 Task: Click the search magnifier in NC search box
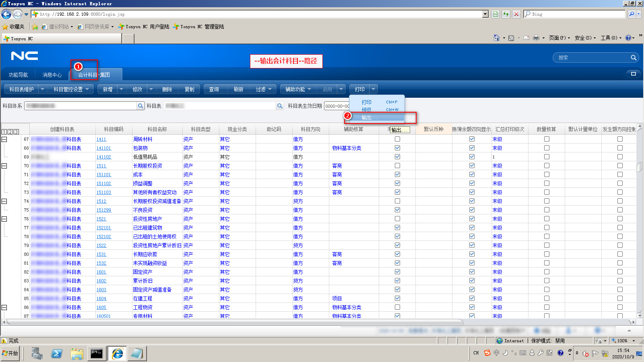pyautogui.click(x=633, y=58)
